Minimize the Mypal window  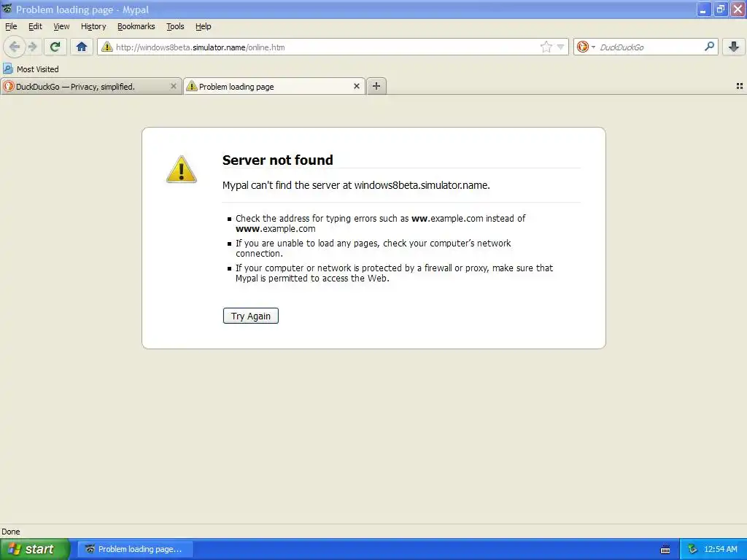[703, 9]
